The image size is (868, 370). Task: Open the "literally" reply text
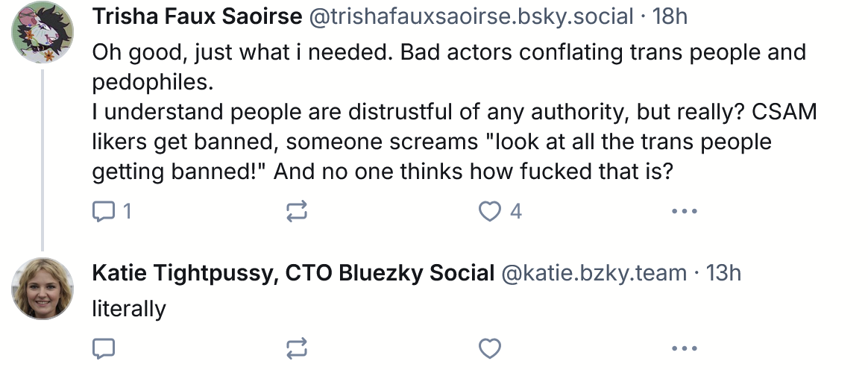click(x=128, y=308)
